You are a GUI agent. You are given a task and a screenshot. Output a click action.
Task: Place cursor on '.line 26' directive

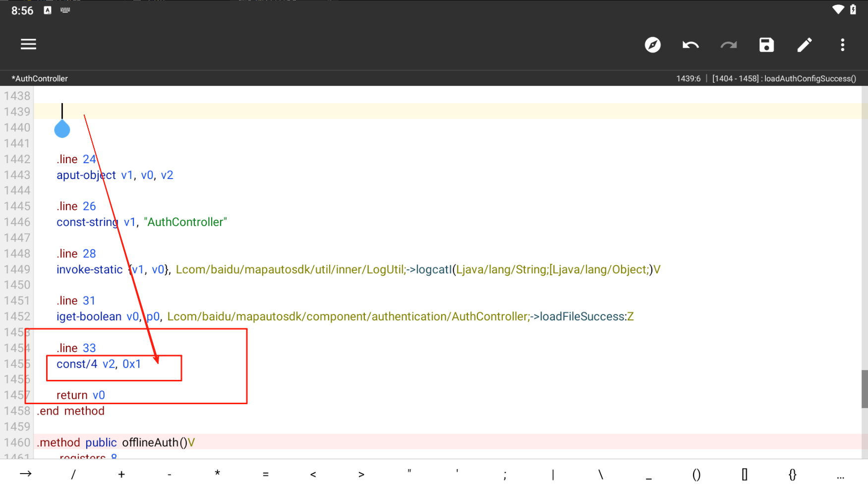(x=76, y=206)
